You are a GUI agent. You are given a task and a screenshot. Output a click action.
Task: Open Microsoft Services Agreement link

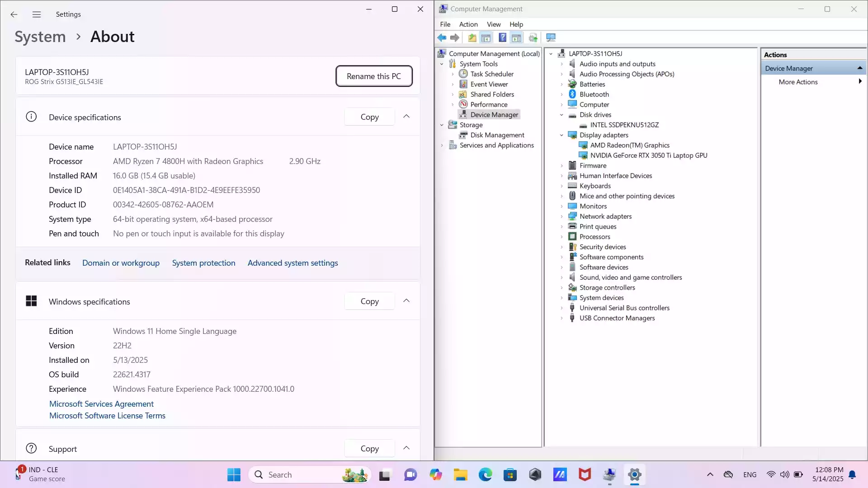click(101, 404)
